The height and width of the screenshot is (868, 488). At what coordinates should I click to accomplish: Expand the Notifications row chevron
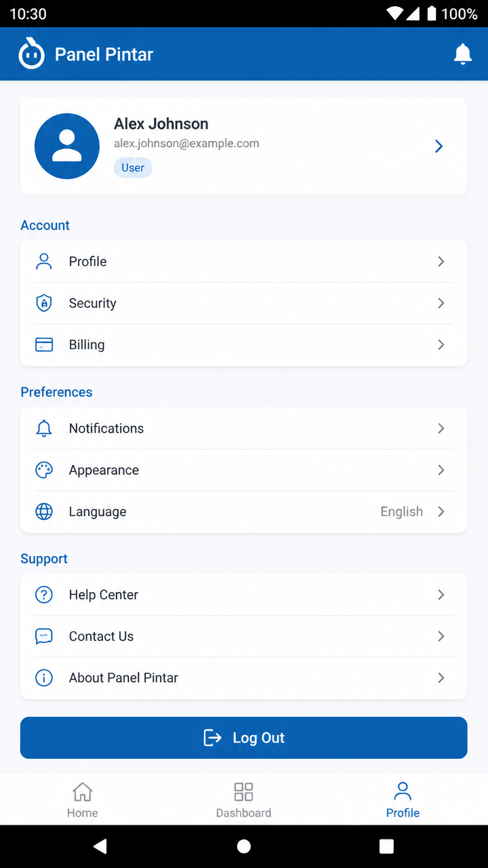(441, 428)
